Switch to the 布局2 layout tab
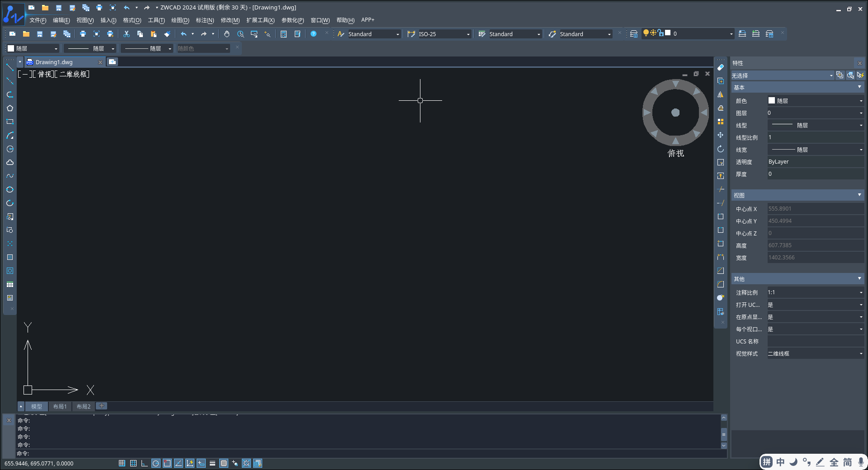 click(x=83, y=406)
